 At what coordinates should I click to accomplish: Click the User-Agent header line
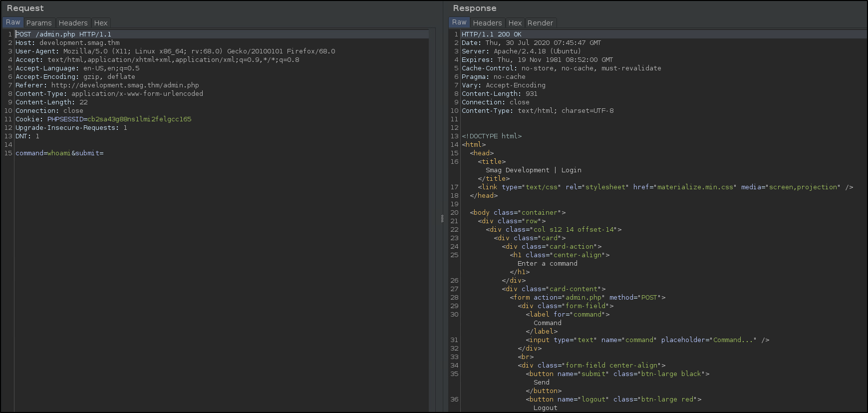[175, 51]
